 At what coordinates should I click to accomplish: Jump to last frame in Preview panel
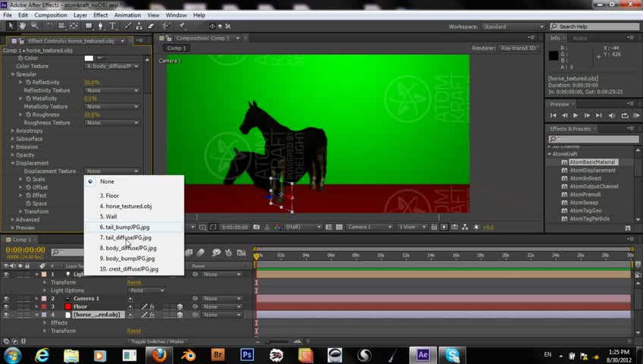(x=599, y=115)
